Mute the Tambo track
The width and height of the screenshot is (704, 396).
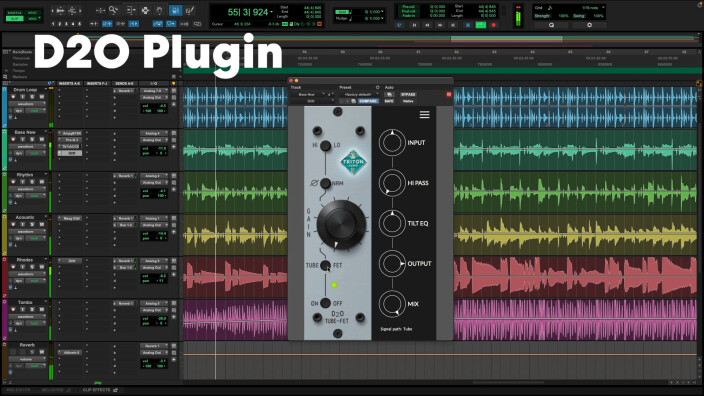point(41,309)
